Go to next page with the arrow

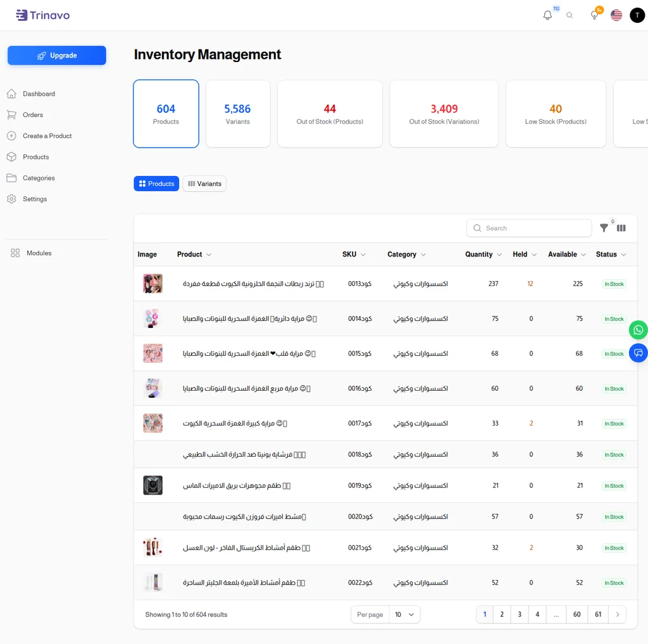618,615
